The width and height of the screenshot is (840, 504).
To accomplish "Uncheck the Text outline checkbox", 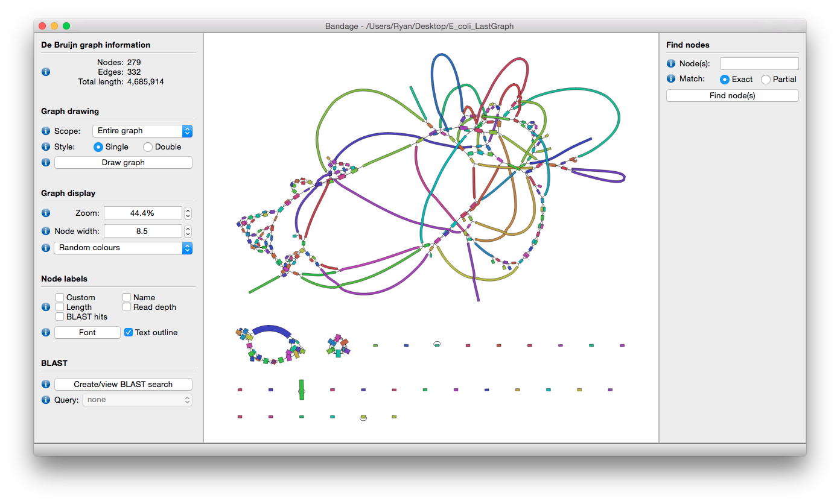I will pos(129,332).
